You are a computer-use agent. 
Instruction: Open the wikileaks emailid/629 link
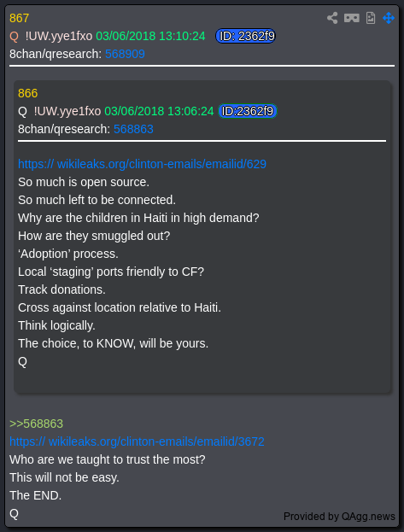click(143, 164)
